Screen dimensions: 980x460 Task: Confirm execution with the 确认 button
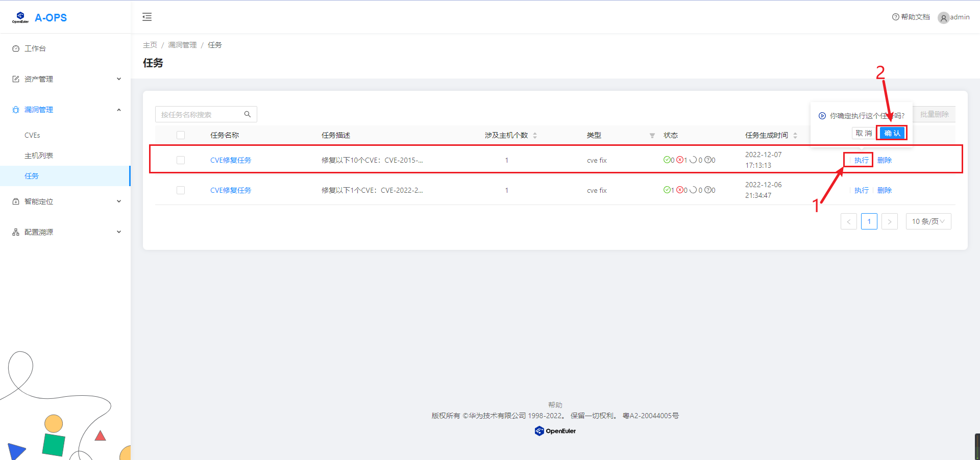click(x=892, y=133)
